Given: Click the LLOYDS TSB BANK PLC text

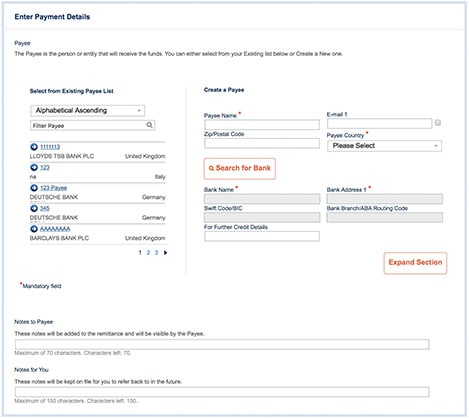Looking at the screenshot, I should (x=62, y=156).
